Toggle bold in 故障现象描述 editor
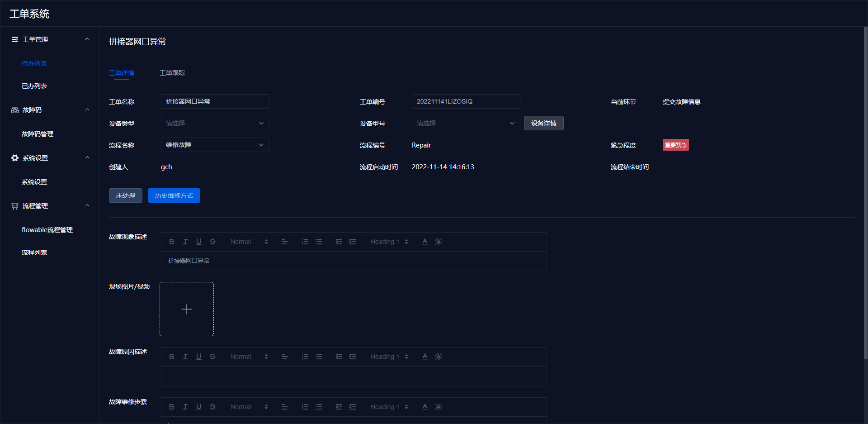 (x=172, y=242)
